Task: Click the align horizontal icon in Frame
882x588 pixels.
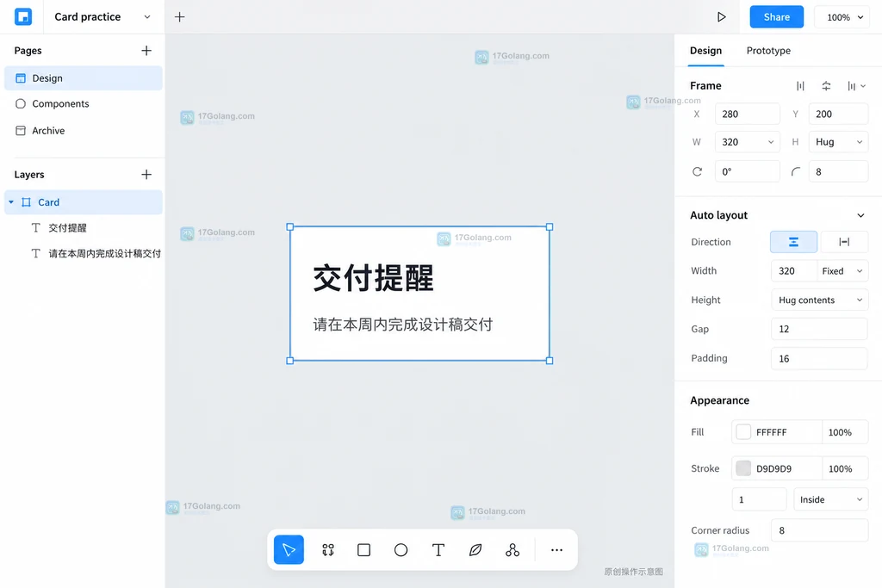Action: [800, 86]
